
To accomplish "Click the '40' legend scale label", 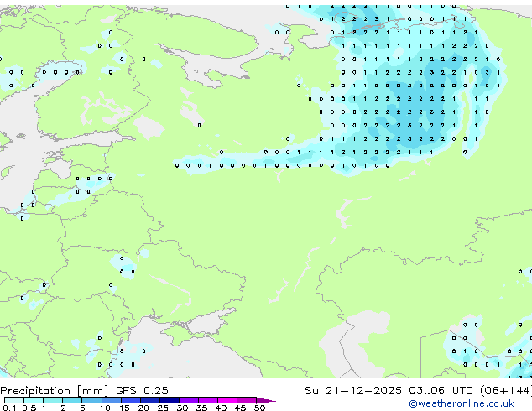I will pos(221,408).
